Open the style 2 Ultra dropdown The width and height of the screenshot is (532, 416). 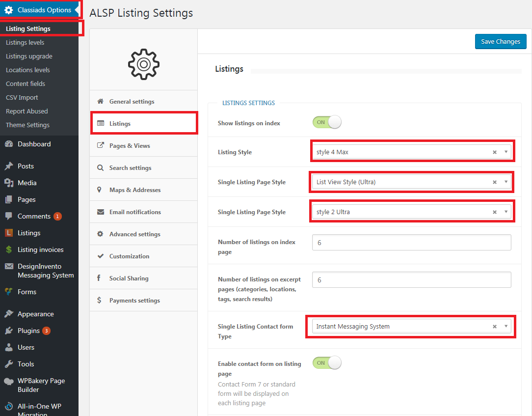pyautogui.click(x=412, y=212)
